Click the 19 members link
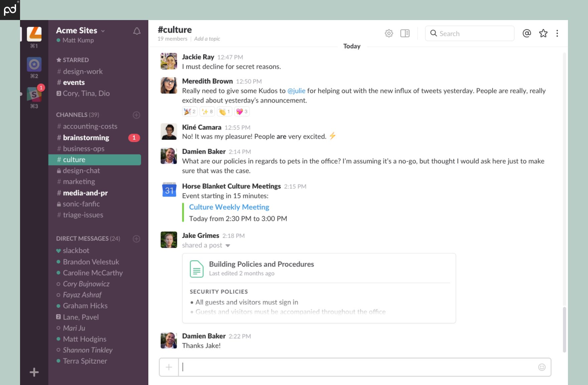Viewport: 588px width, 385px height. click(172, 39)
